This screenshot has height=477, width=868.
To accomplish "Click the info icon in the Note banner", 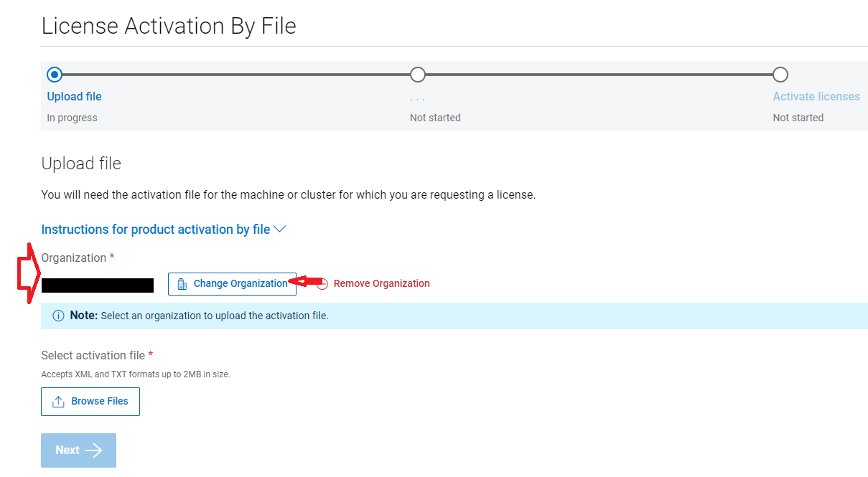I will point(59,316).
